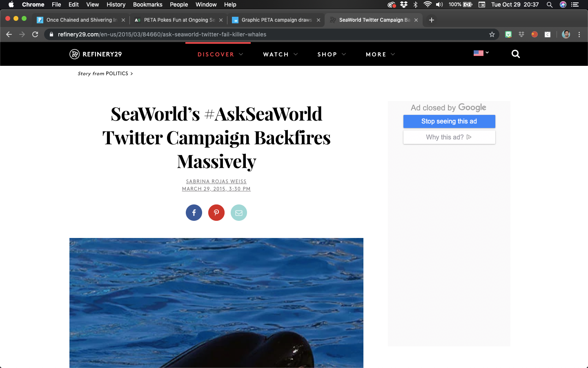Click the green extension icon in toolbar
Screen dimensions: 588x368
[508, 34]
